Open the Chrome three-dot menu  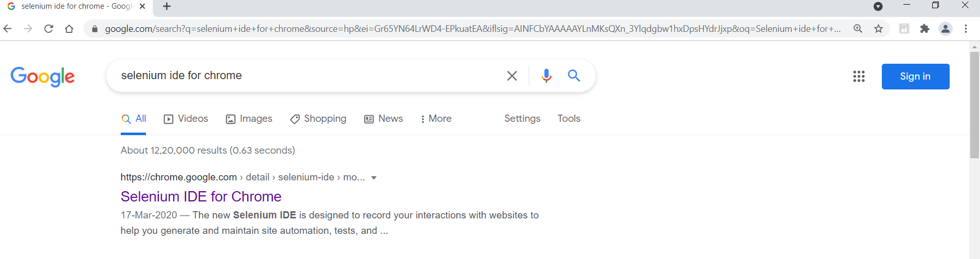[966, 29]
